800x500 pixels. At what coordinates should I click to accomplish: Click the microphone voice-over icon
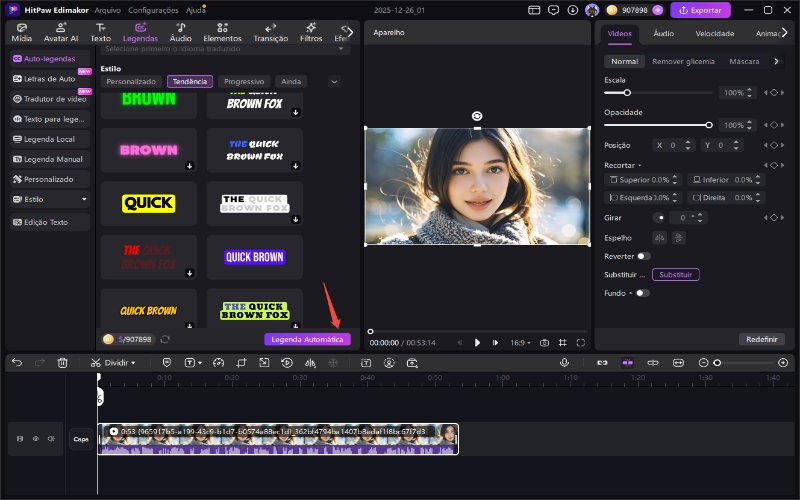[564, 362]
